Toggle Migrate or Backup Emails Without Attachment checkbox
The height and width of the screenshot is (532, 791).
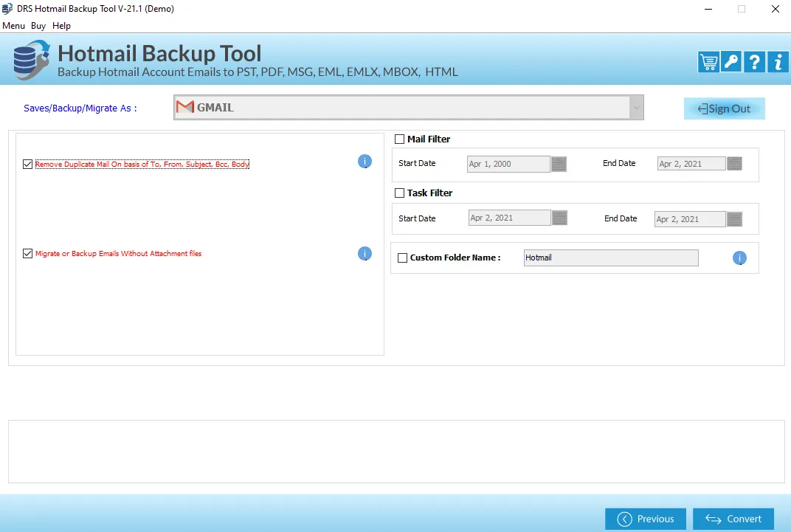[28, 253]
